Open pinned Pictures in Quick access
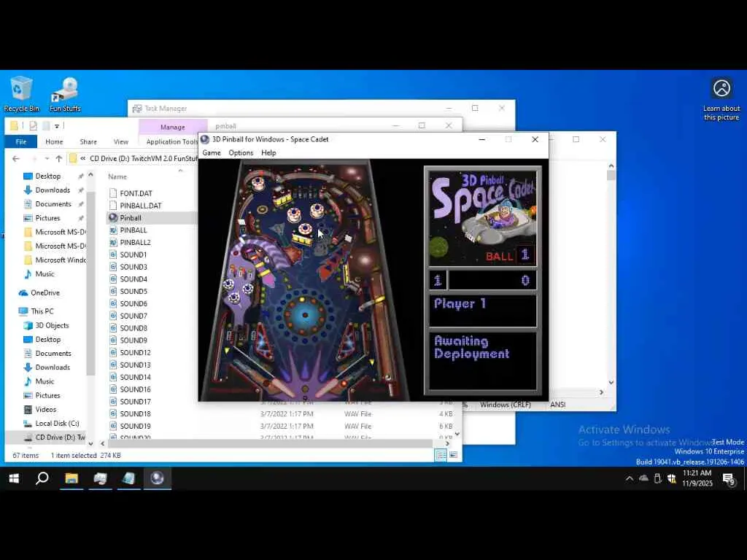This screenshot has width=747, height=560. tap(47, 218)
